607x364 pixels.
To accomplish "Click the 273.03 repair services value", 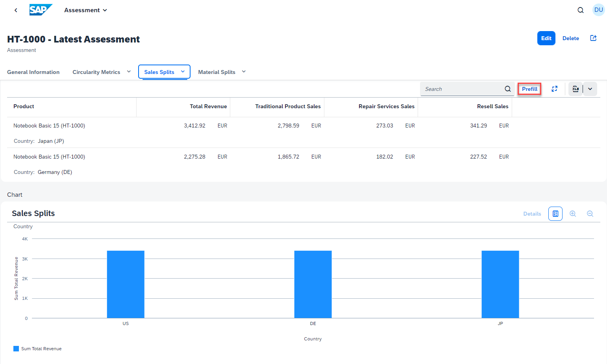I will coord(385,126).
